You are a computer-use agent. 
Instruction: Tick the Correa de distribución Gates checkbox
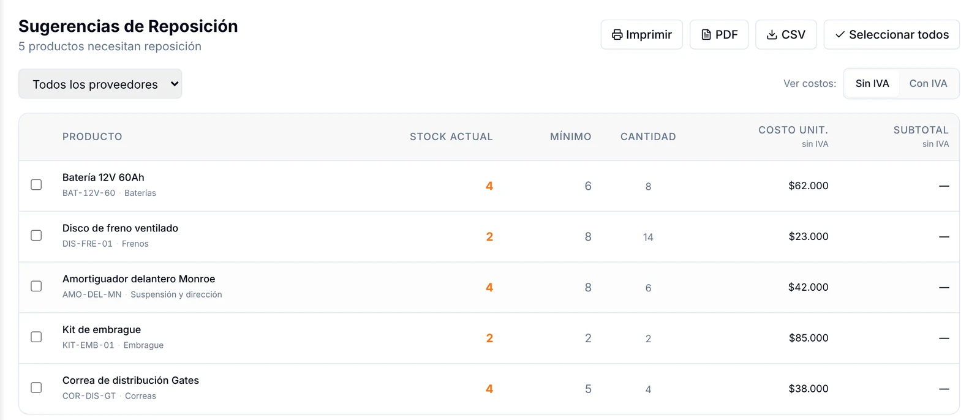tap(36, 388)
